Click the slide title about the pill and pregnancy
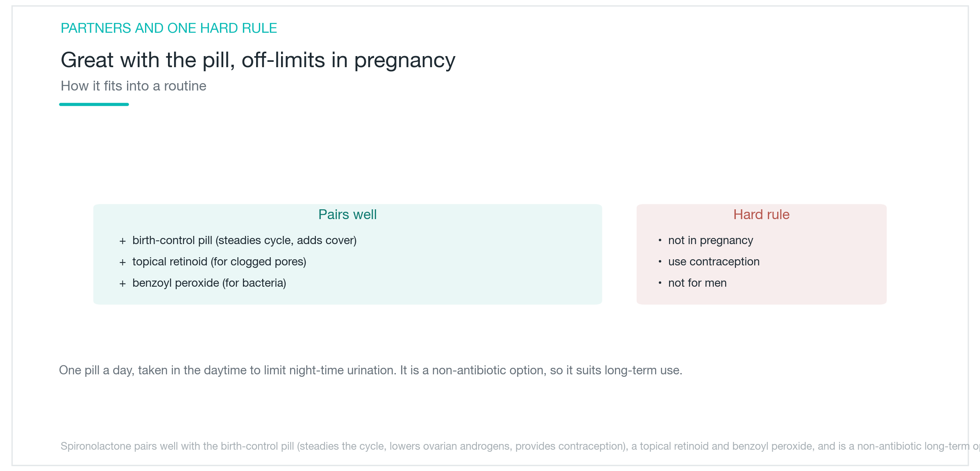The image size is (980, 471). [x=258, y=60]
